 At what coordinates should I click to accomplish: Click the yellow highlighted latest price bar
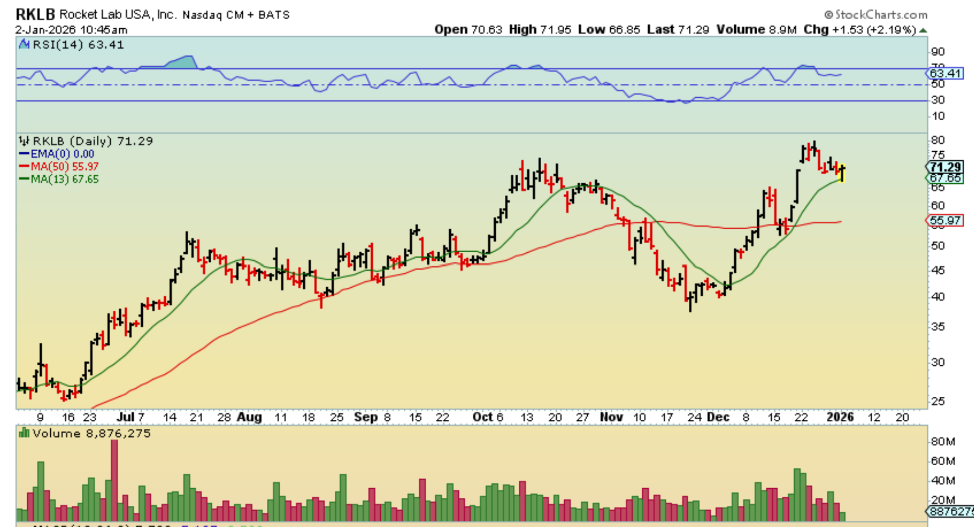point(842,173)
